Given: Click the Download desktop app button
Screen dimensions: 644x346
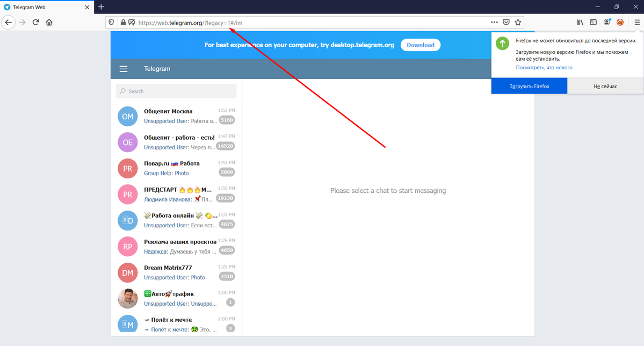Looking at the screenshot, I should click(x=421, y=45).
